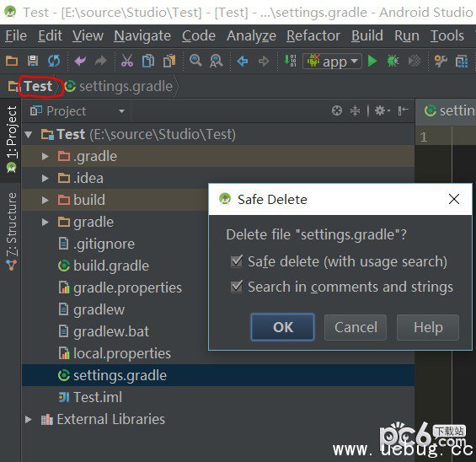Select Test.iml file in tree
Screen dimensions: 476x462
pos(98,397)
